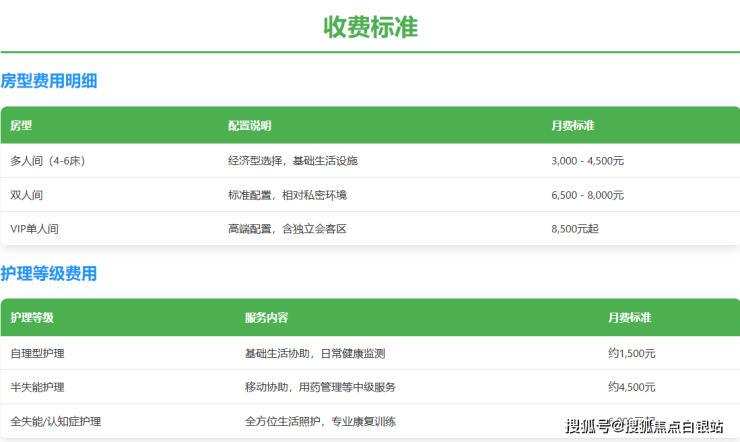Click the 配置说明 column header

(249, 126)
